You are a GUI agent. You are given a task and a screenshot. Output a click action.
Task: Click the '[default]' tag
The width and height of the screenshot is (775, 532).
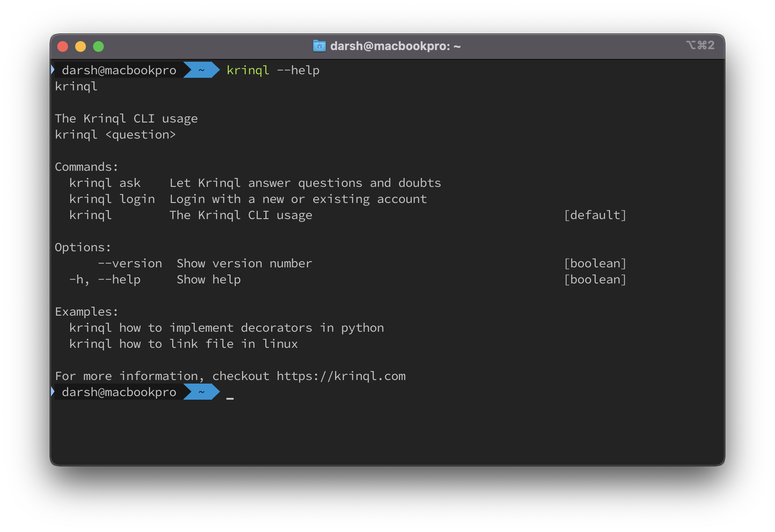595,215
